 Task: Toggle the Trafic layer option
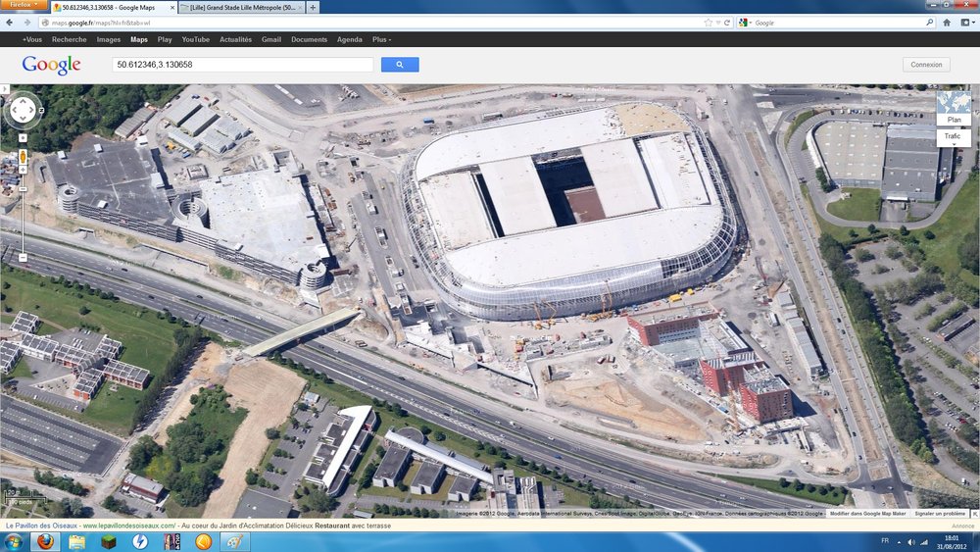coord(954,137)
